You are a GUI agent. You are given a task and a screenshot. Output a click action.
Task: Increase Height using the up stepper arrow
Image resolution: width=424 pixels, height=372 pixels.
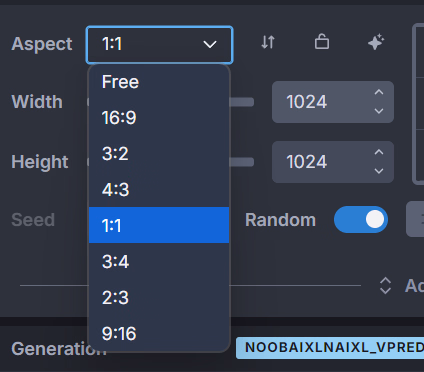tap(379, 152)
